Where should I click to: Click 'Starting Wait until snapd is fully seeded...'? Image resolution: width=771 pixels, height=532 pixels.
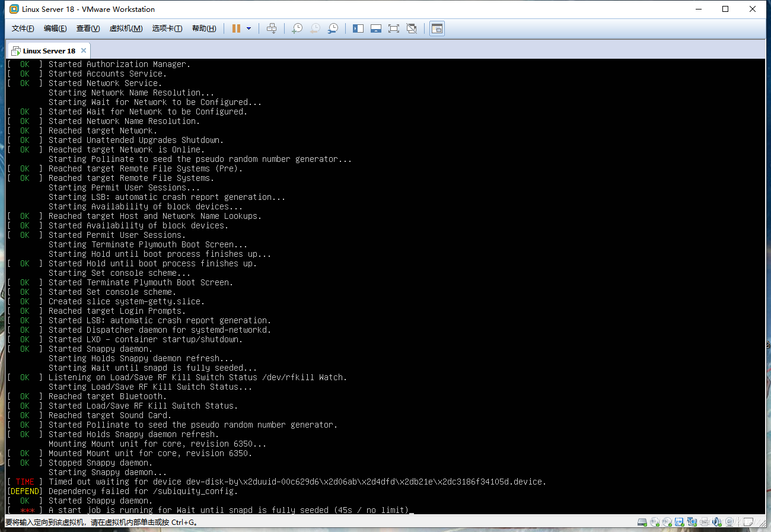point(152,368)
